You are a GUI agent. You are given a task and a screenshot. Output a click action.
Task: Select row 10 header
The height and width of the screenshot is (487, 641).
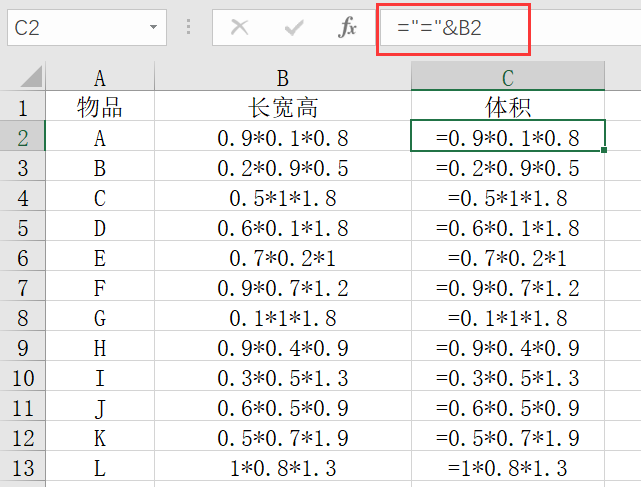click(x=22, y=376)
